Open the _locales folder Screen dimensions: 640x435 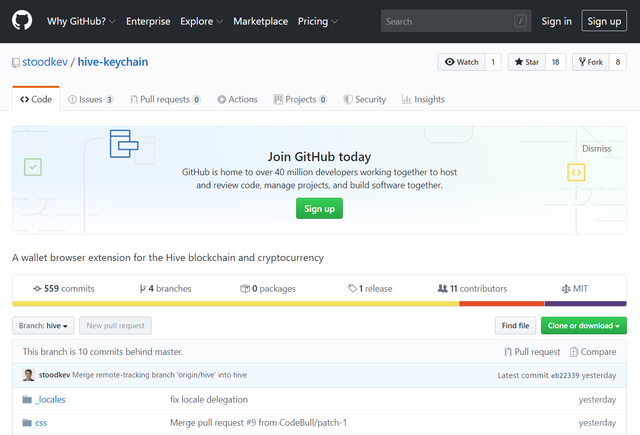(50, 399)
